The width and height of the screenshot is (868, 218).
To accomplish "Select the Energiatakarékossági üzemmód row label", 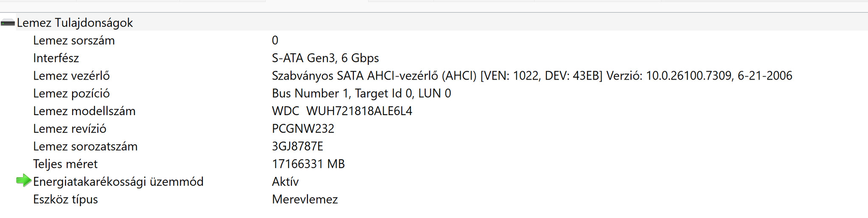I will click(118, 182).
